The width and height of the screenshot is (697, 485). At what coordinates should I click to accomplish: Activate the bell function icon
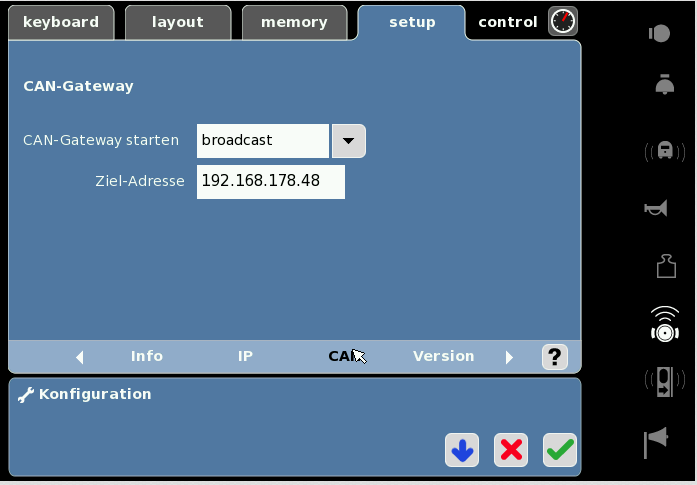click(664, 86)
